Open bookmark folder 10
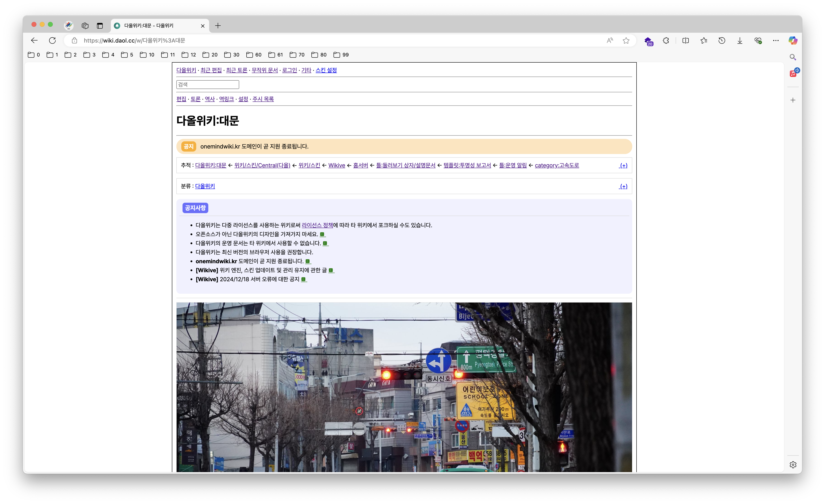Viewport: 825px width, 504px height. click(x=147, y=55)
